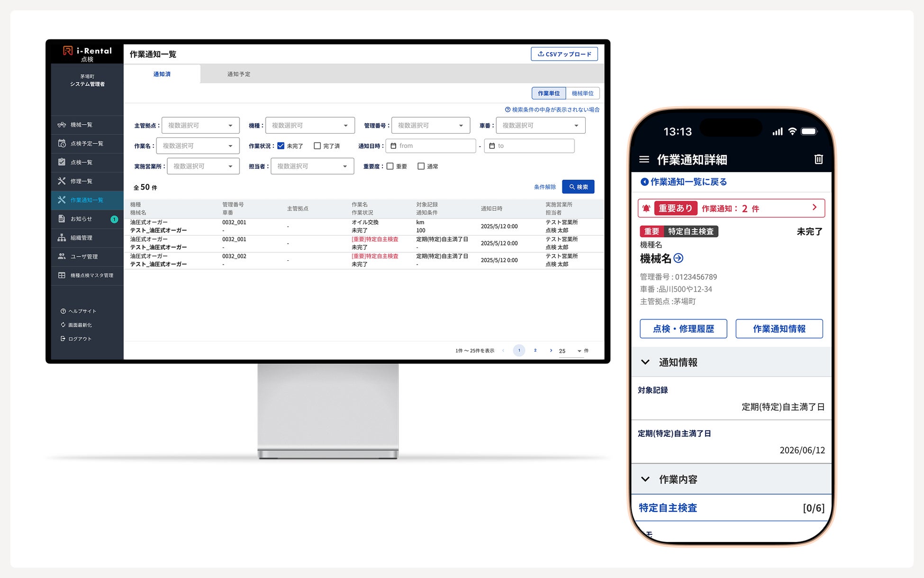Tap the trash delete icon on phone
The image size is (924, 578).
pos(818,160)
